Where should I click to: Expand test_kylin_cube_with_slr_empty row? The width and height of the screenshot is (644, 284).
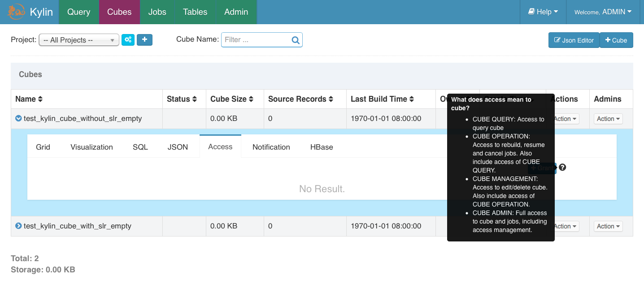point(18,226)
